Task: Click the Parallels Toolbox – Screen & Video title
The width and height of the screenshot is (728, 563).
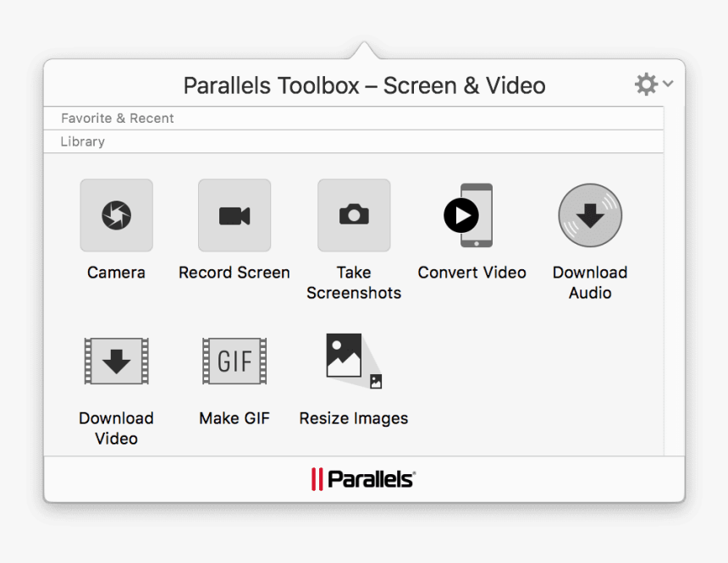Action: pyautogui.click(x=365, y=86)
